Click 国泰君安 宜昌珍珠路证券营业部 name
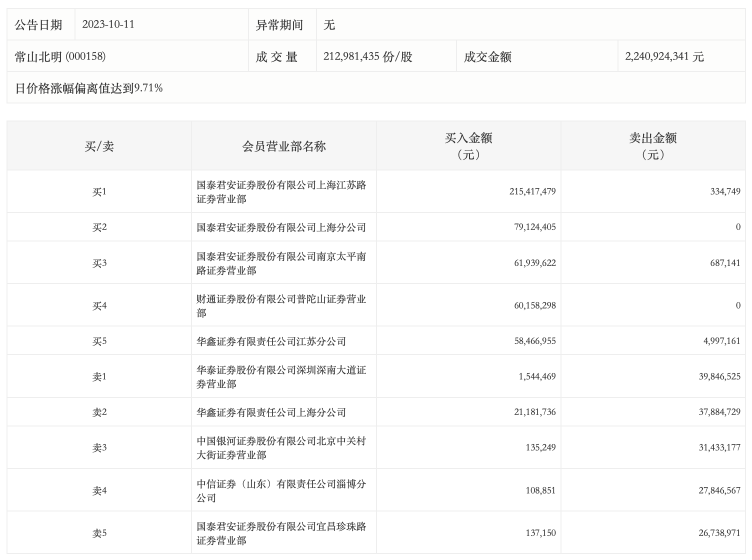The height and width of the screenshot is (560, 752). tap(281, 533)
